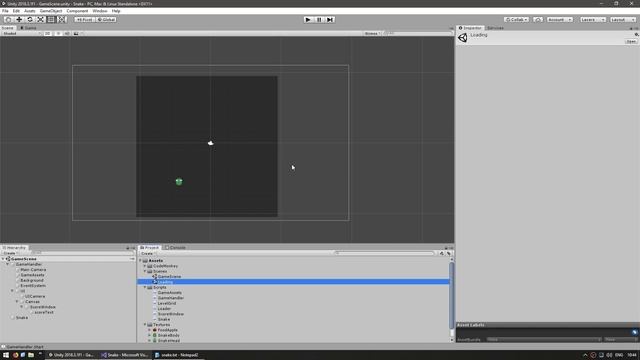640x360 pixels.
Task: Switch to the Game view tab
Action: pos(28,28)
